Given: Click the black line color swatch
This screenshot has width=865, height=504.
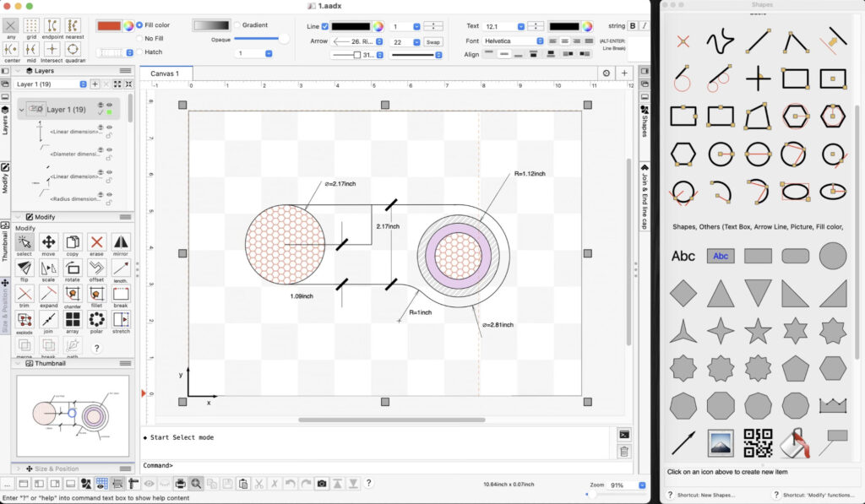Looking at the screenshot, I should click(x=351, y=26).
